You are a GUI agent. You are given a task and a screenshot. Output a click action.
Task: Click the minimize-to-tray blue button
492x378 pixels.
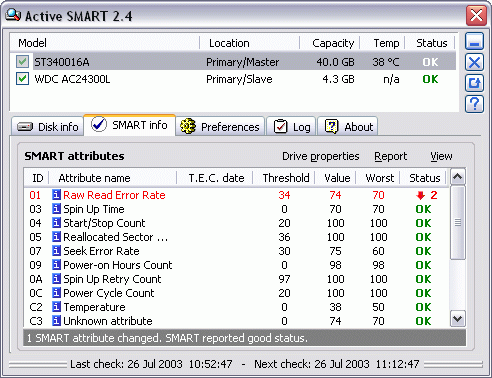pos(474,42)
